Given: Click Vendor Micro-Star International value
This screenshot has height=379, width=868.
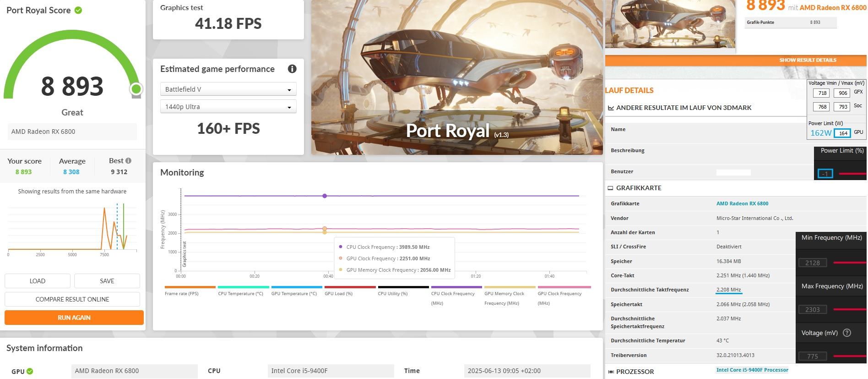Looking at the screenshot, I should [x=754, y=218].
